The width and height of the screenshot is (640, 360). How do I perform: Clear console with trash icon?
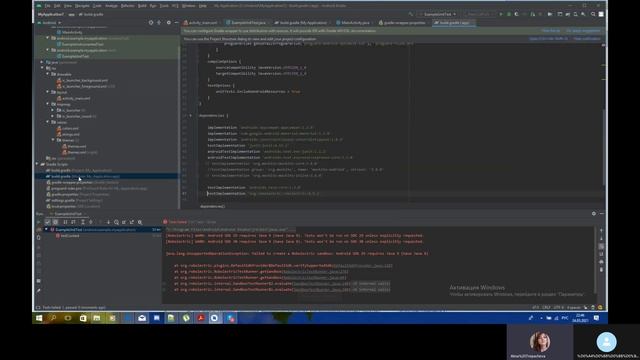601,270
